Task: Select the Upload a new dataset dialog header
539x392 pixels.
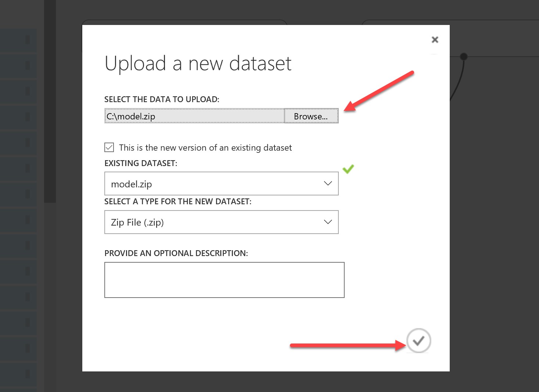Action: point(198,63)
